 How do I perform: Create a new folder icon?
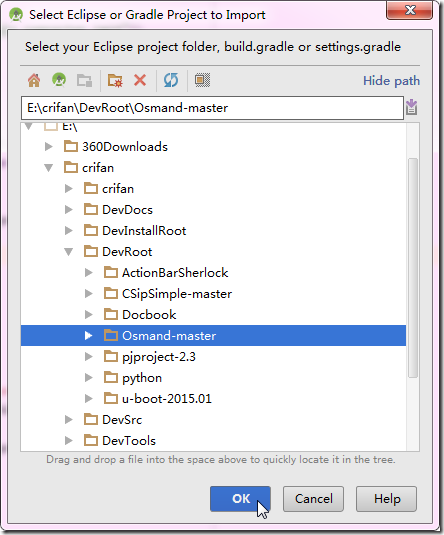pyautogui.click(x=115, y=81)
